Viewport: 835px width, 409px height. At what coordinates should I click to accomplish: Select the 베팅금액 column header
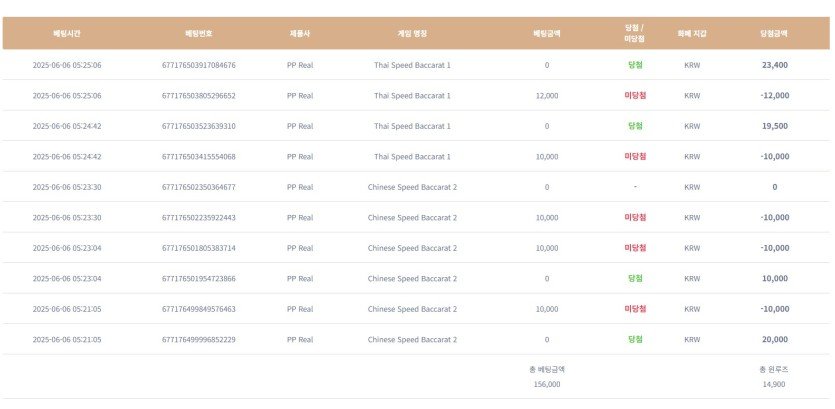547,33
